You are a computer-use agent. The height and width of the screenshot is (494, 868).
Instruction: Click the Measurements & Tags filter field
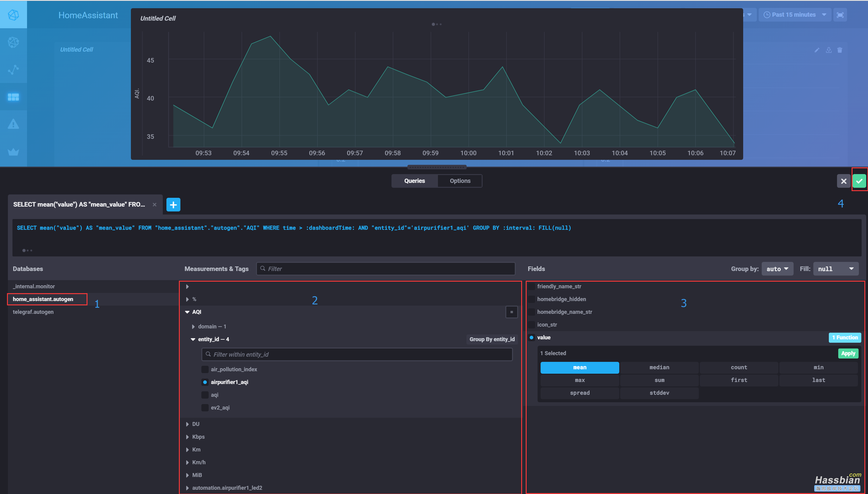coord(385,269)
